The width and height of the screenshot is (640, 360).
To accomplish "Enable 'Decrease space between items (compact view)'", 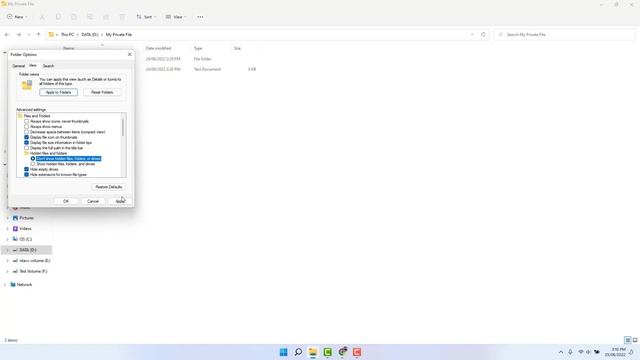I will [x=27, y=132].
